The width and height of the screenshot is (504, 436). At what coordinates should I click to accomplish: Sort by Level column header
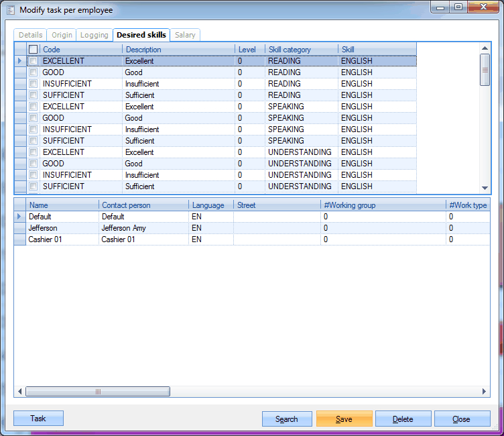click(250, 49)
